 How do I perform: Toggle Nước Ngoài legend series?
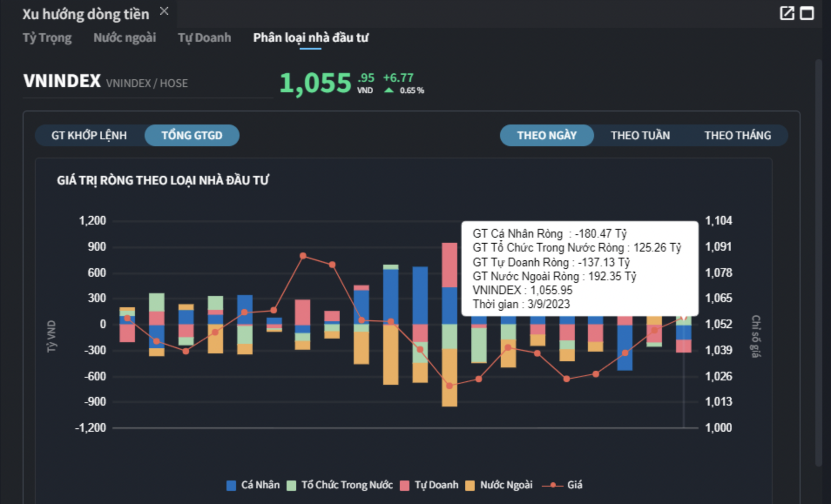(x=499, y=485)
